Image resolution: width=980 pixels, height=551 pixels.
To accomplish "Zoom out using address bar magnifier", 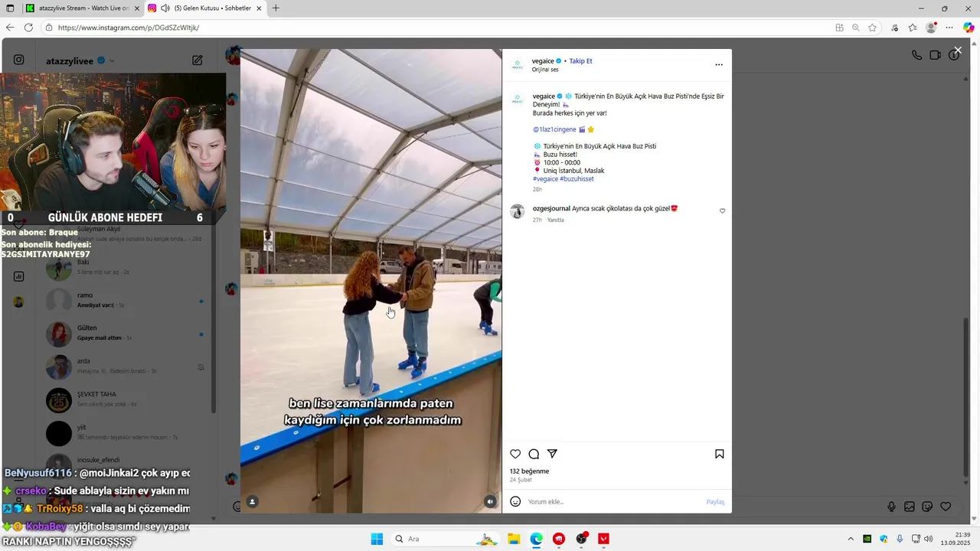I will [x=856, y=28].
